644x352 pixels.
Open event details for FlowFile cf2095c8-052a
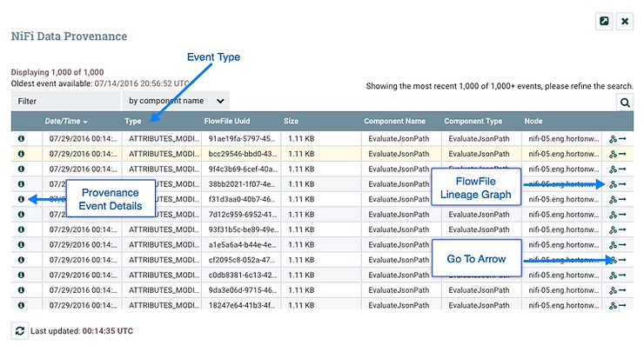pos(21,260)
